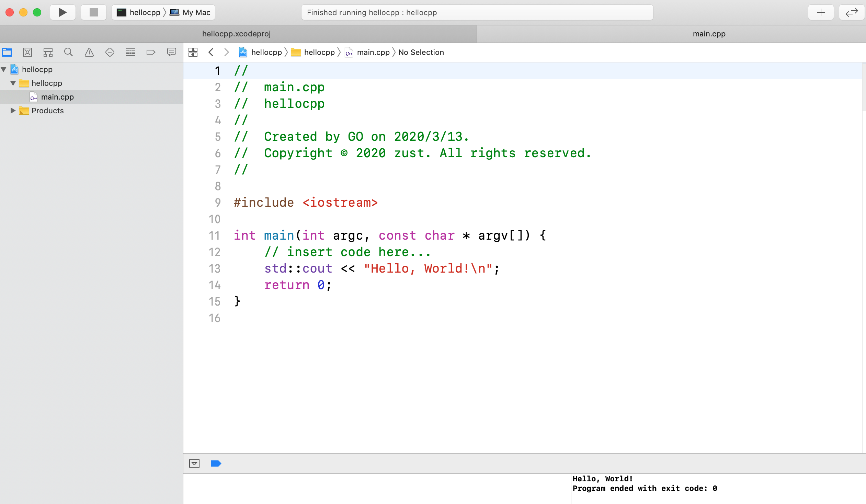Click the Stop button in toolbar
Image resolution: width=866 pixels, height=504 pixels.
click(93, 12)
